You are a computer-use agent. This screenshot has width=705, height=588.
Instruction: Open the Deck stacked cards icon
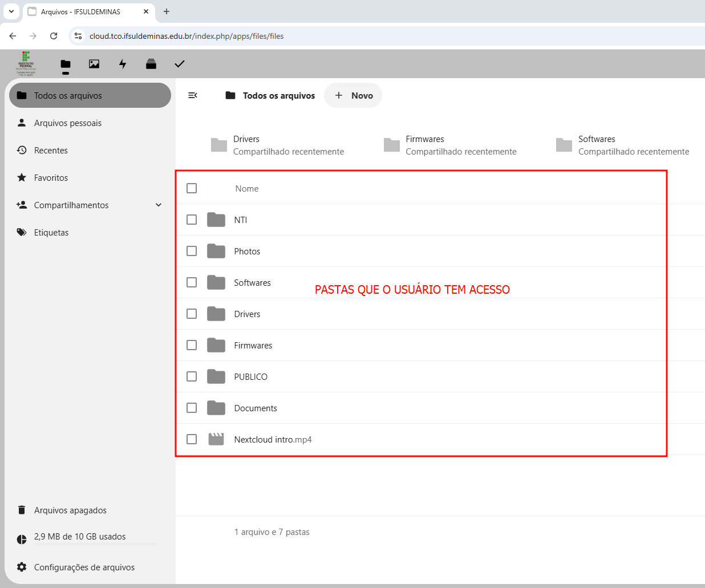[x=151, y=64]
